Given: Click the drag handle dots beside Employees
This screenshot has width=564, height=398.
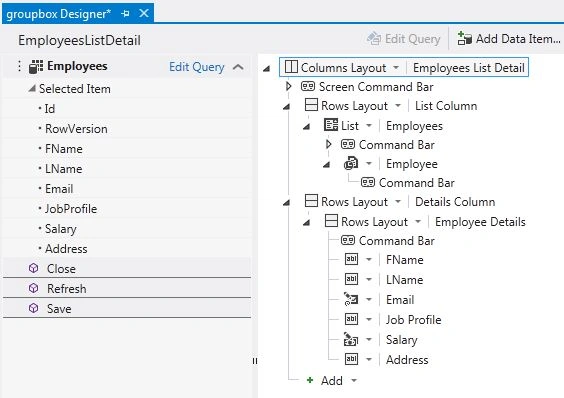Looking at the screenshot, I should point(19,66).
